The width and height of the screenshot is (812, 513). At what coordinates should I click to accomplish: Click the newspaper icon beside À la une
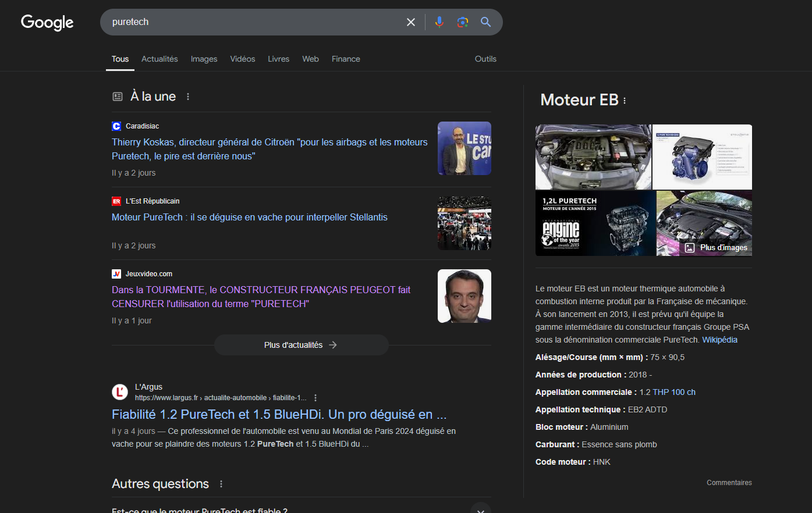(118, 97)
